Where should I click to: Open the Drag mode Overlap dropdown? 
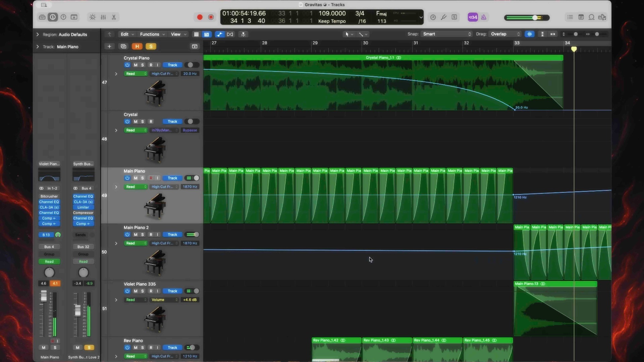pyautogui.click(x=505, y=34)
